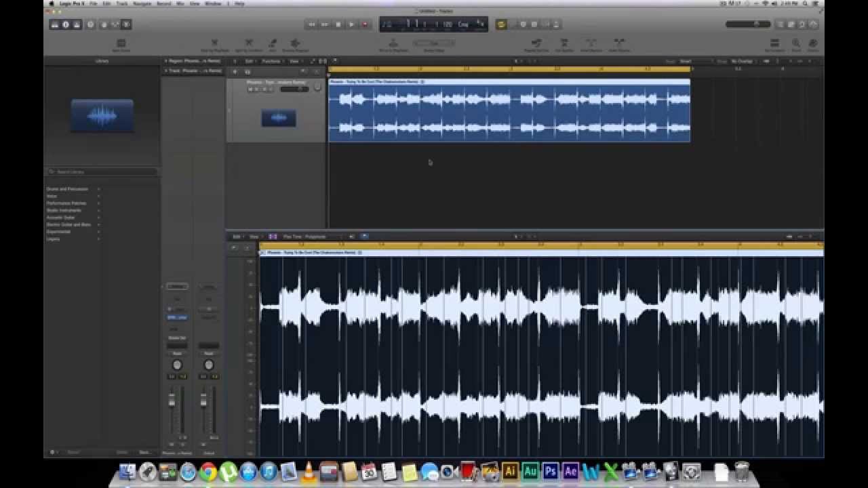Start playback with the Play button
Viewport: 868px width, 488px height.
point(351,24)
